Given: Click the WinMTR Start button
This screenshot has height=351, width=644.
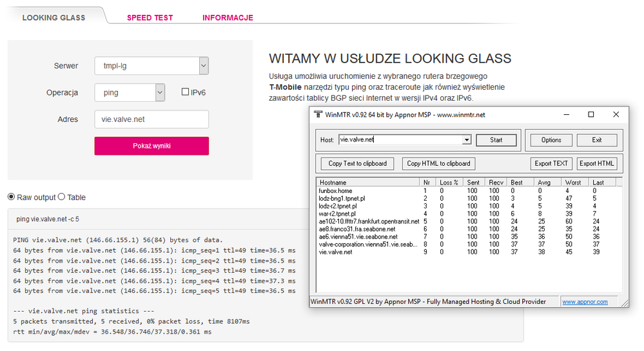Looking at the screenshot, I should (x=496, y=140).
